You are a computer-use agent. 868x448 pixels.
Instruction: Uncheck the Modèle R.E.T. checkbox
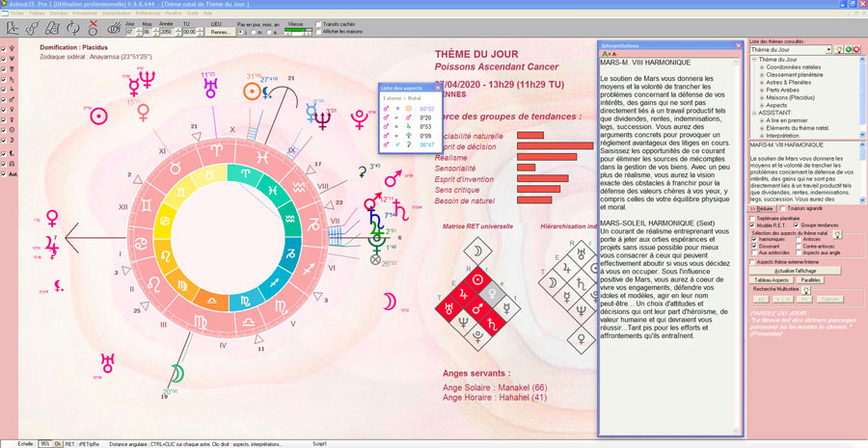(753, 225)
